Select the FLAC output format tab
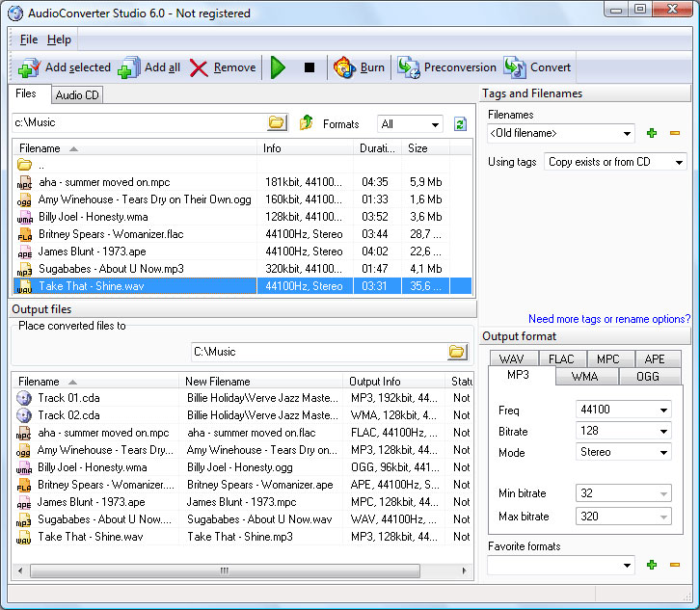 click(x=561, y=359)
